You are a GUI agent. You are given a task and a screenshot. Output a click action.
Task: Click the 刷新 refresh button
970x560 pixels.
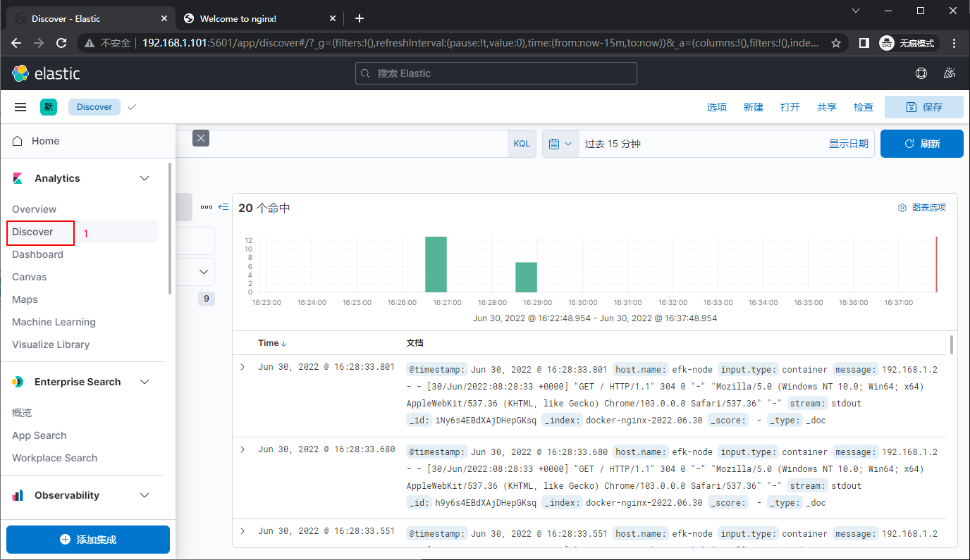[922, 144]
